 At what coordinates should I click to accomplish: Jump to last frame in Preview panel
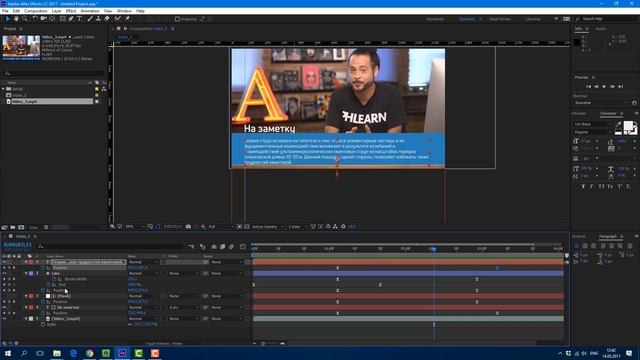pyautogui.click(x=620, y=87)
